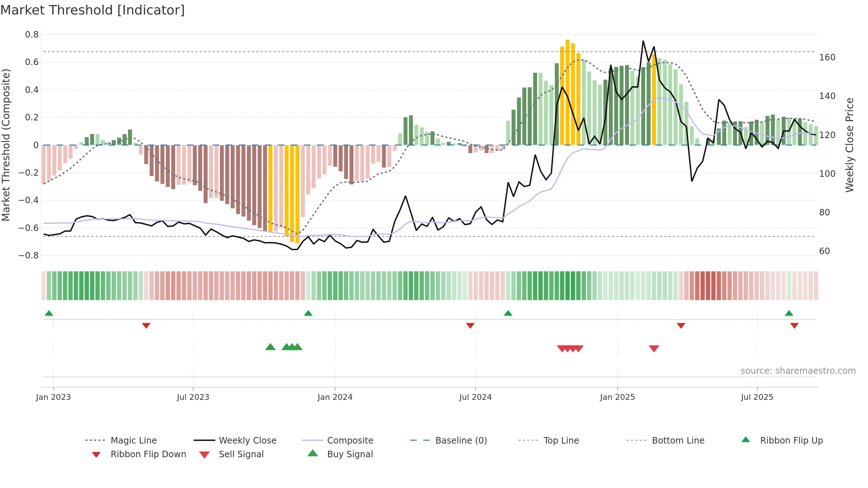Image resolution: width=868 pixels, height=488 pixels.
Task: Click the chart title Market Threshold [Indicator]
Action: pyautogui.click(x=93, y=10)
